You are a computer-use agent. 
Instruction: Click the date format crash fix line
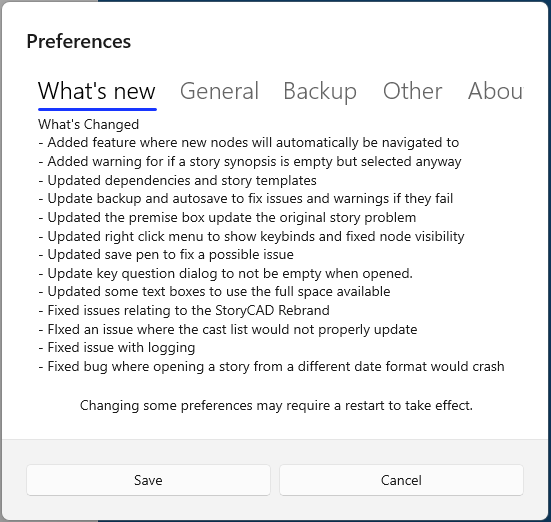click(x=271, y=367)
